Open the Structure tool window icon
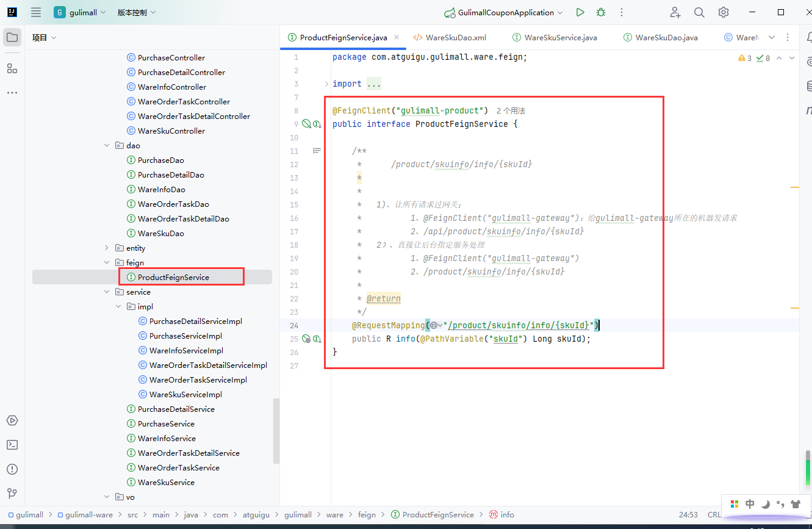812x529 pixels. pyautogui.click(x=12, y=68)
